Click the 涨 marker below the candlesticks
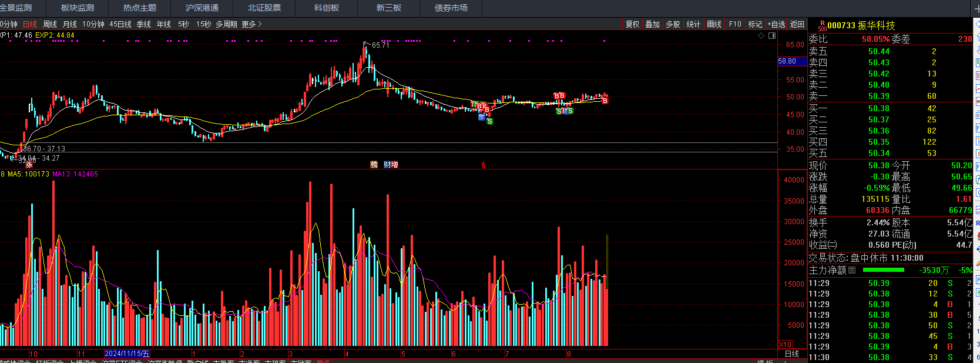Image resolution: width=980 pixels, height=363 pixels. [x=29, y=165]
